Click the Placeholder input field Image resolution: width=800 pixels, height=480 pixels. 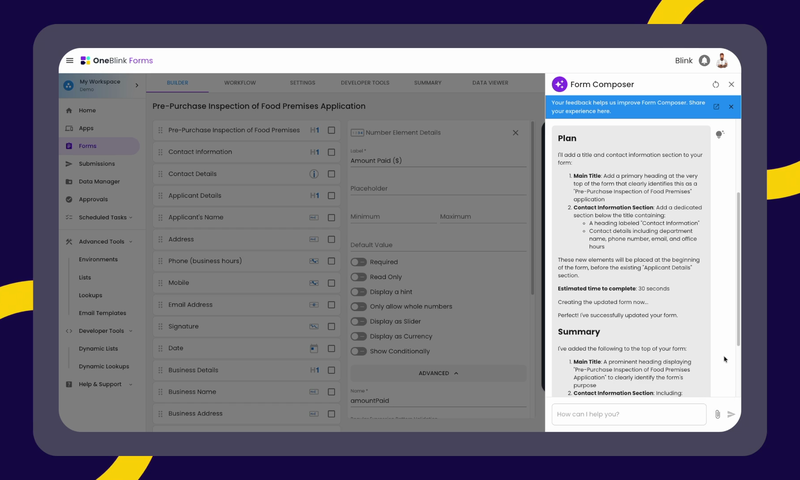pyautogui.click(x=438, y=188)
